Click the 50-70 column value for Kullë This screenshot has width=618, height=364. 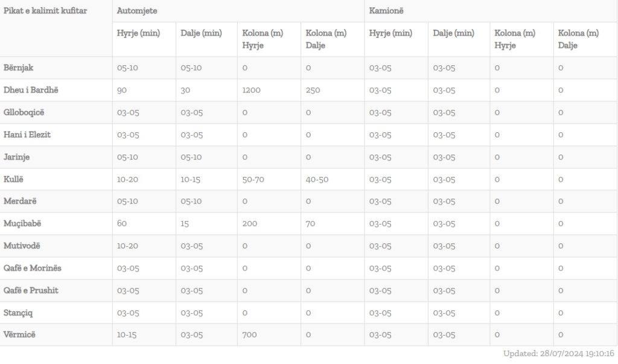point(253,179)
